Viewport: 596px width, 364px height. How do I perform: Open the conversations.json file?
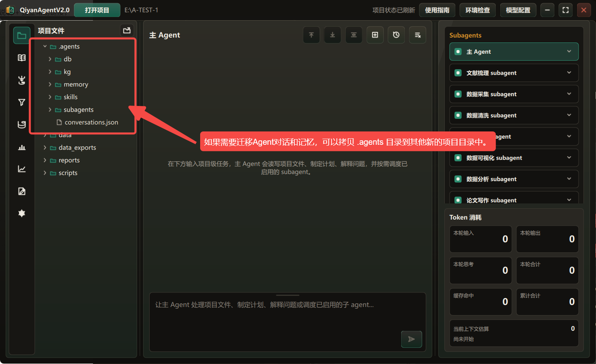point(87,122)
